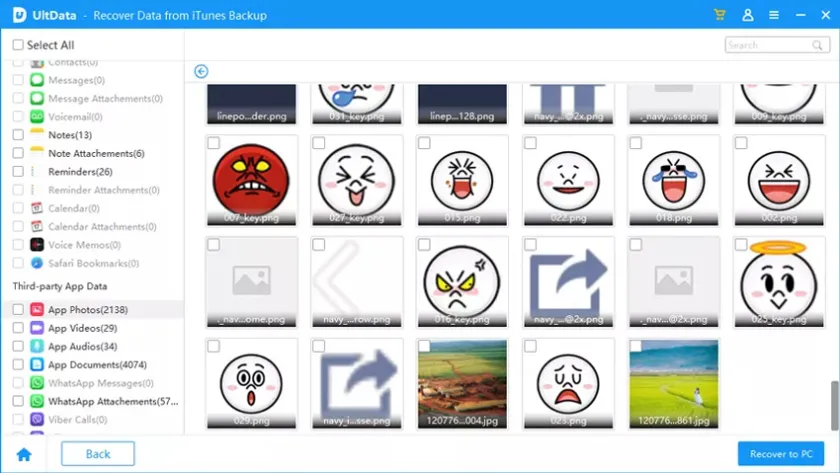Click the App Documents category icon

coord(37,365)
